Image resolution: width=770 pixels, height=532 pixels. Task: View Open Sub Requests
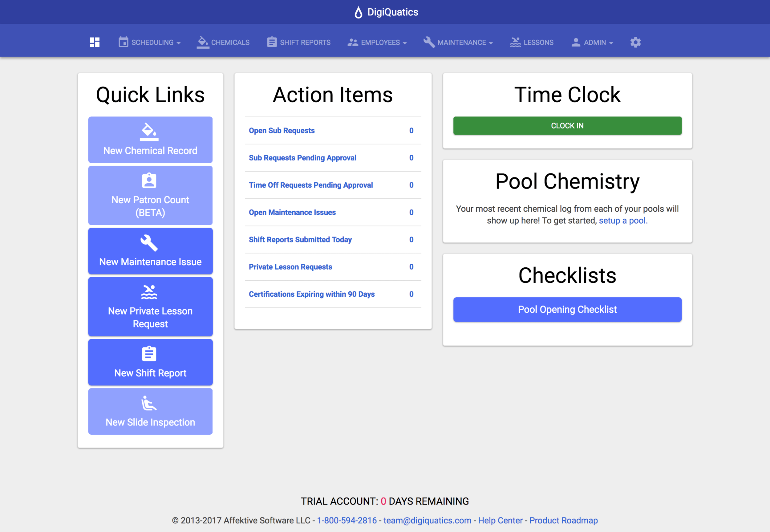282,131
